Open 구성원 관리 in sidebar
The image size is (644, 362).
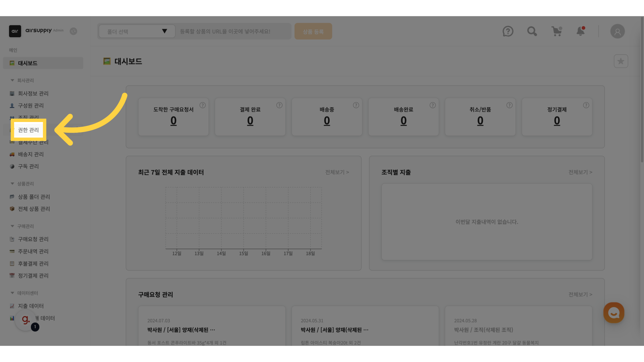point(31,106)
